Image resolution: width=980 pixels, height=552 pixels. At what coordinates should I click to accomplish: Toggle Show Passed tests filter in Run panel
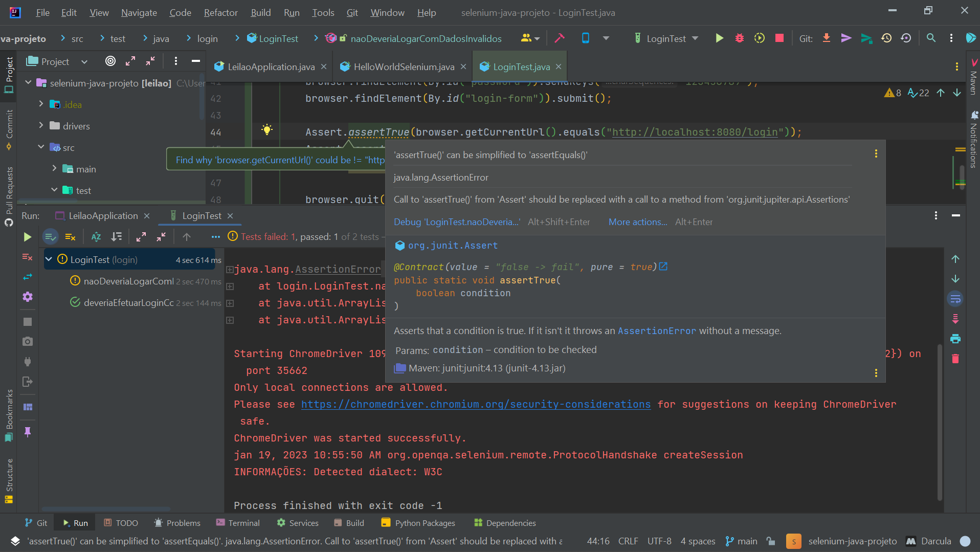point(50,237)
